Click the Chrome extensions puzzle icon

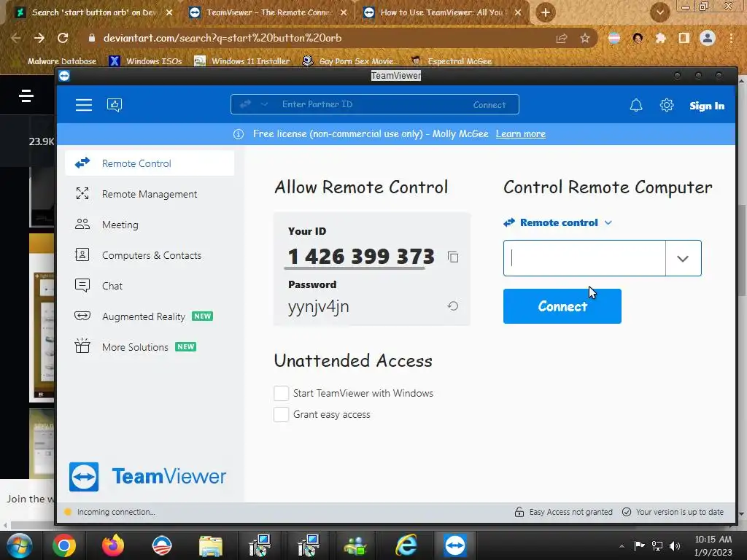660,38
